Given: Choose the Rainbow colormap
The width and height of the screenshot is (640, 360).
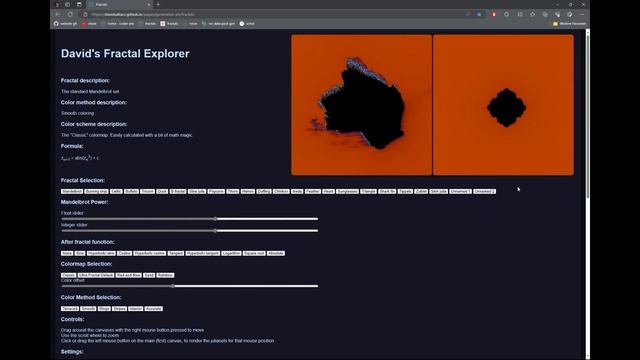Looking at the screenshot, I should [x=165, y=275].
